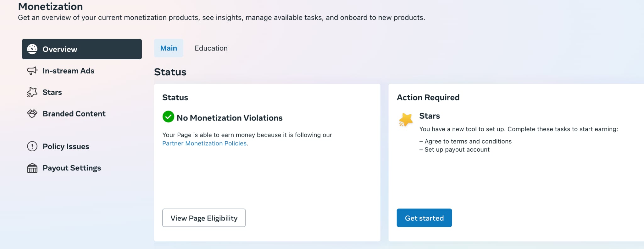Screen dimensions: 644x249
Task: Click the Get started button
Action: pyautogui.click(x=424, y=218)
